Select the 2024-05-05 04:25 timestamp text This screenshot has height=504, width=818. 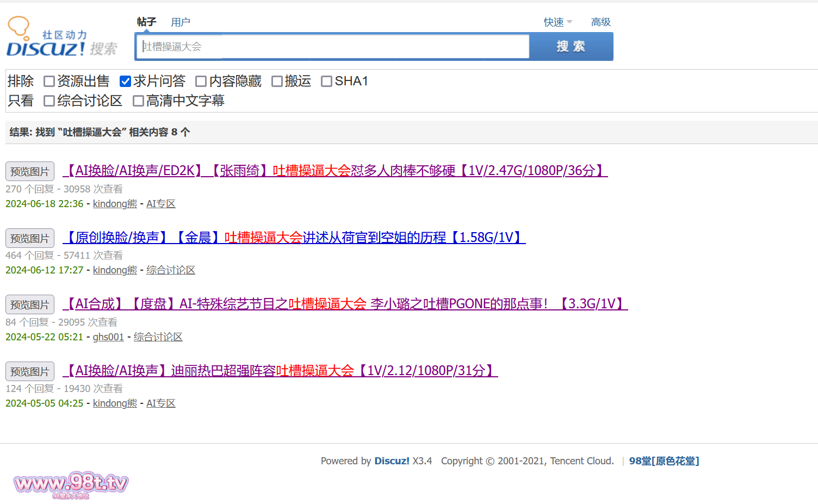tap(45, 403)
